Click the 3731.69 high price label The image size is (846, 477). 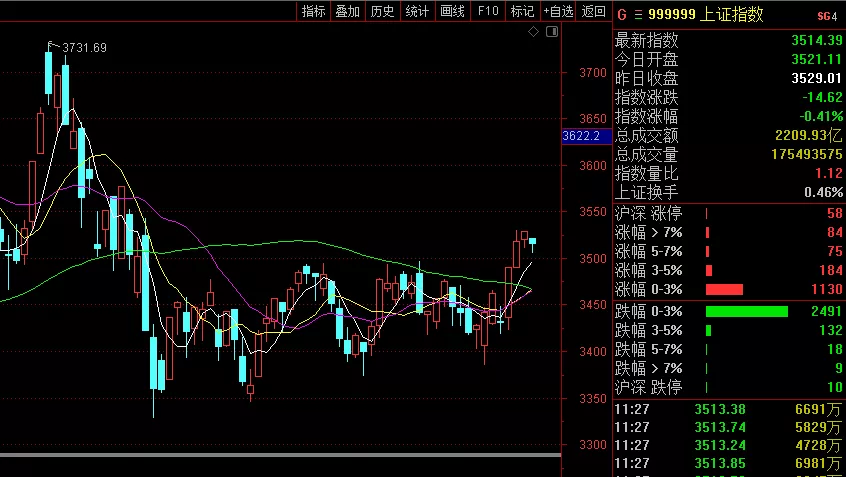tap(85, 48)
